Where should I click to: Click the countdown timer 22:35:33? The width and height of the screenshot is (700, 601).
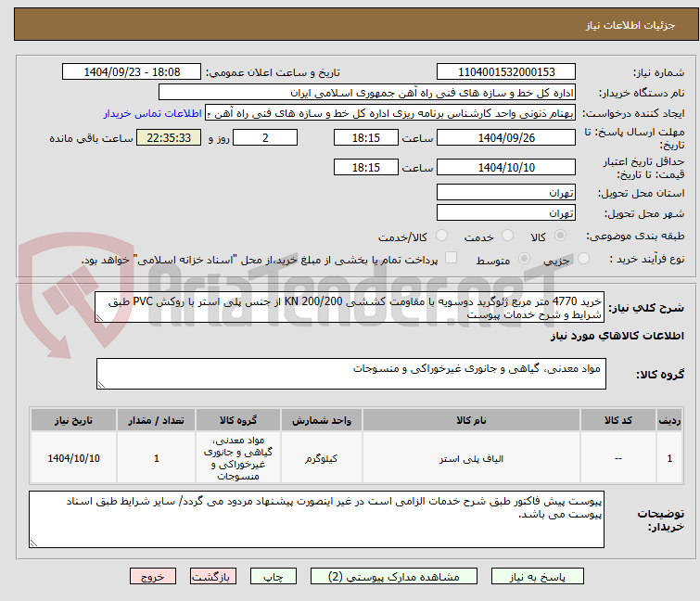click(169, 137)
